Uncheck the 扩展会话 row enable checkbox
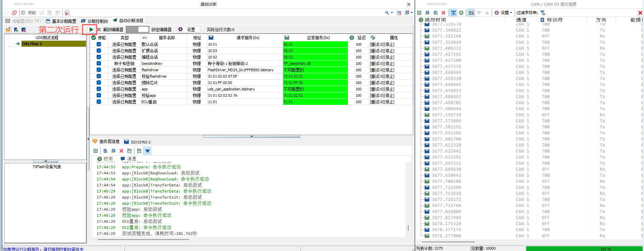Viewport: 644px width, 251px height. [x=99, y=51]
